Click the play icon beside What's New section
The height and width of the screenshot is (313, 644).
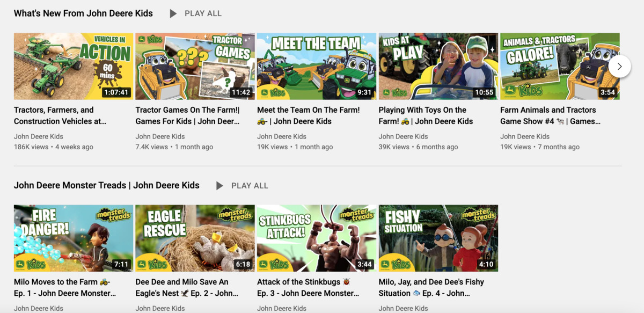point(173,13)
